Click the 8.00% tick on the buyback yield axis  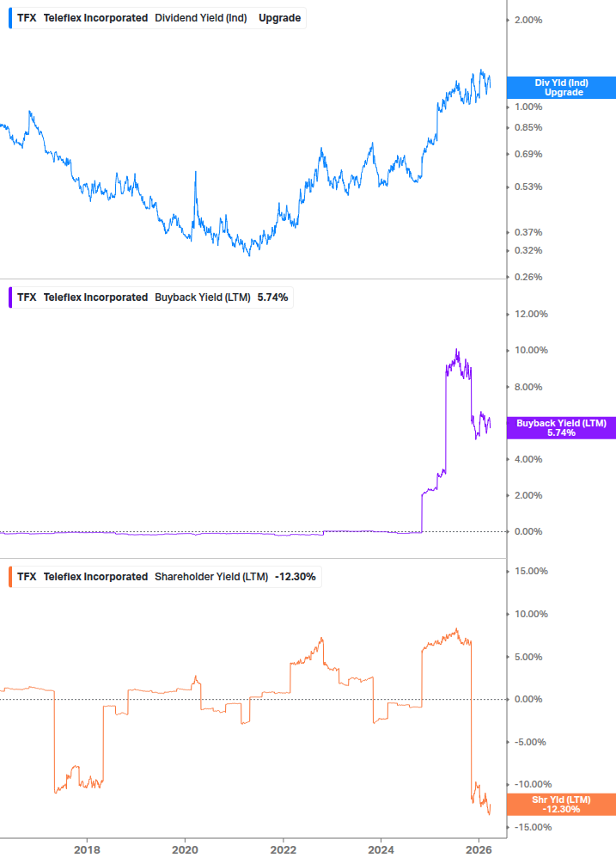[528, 387]
